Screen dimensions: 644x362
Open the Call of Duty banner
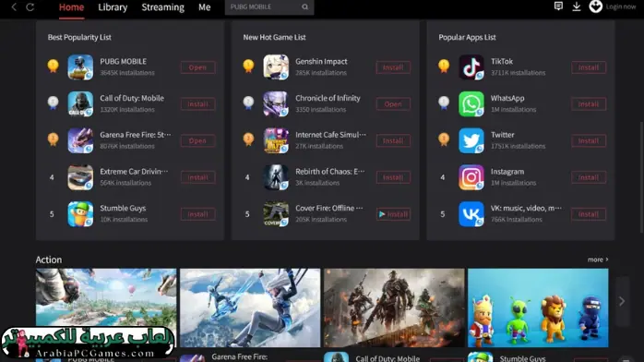(394, 308)
